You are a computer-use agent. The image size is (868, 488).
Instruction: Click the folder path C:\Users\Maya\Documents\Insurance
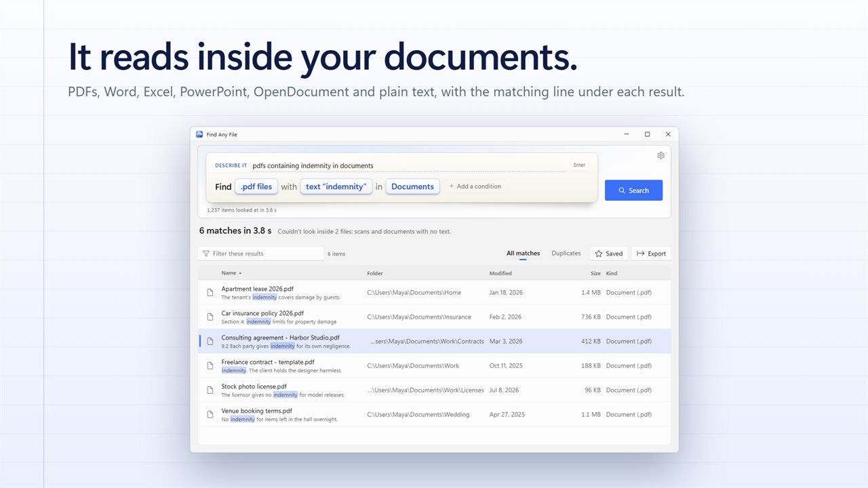[419, 317]
